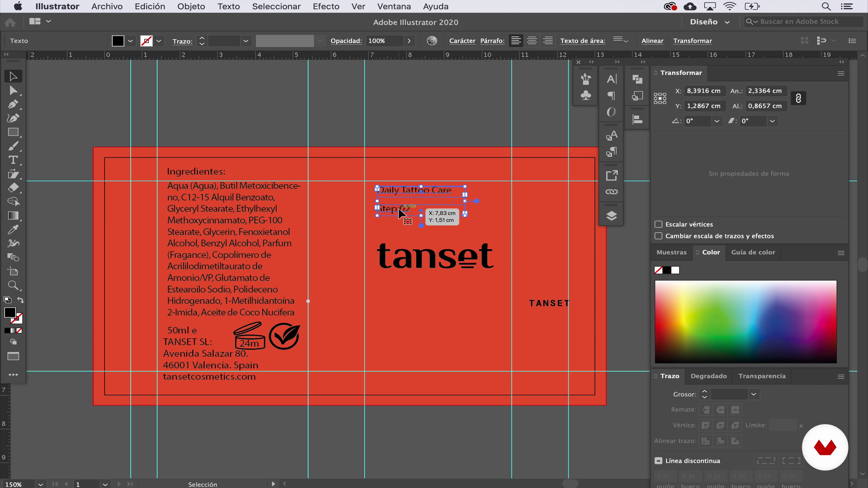Swap fill and stroke colors
The height and width of the screenshot is (488, 868).
coord(21,300)
